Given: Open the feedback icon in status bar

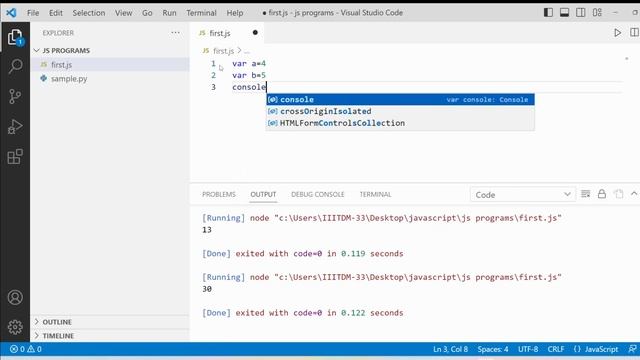Looking at the screenshot, I should pos(632,349).
